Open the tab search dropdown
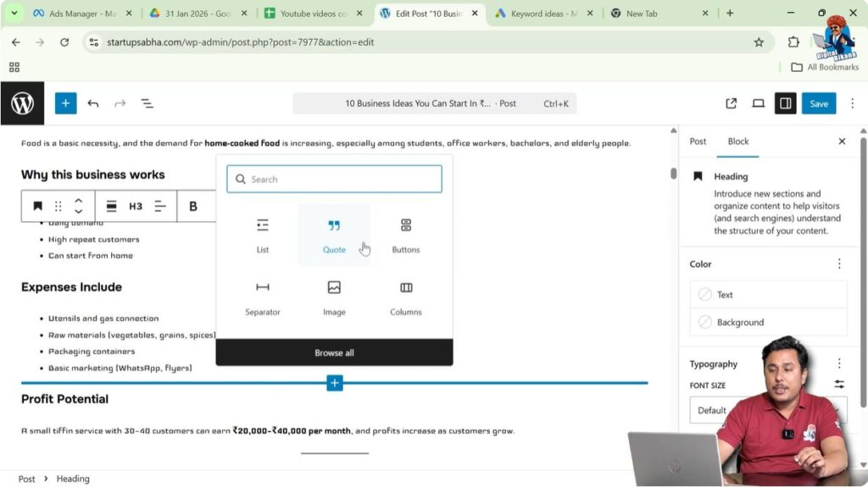This screenshot has width=868, height=487. click(14, 14)
